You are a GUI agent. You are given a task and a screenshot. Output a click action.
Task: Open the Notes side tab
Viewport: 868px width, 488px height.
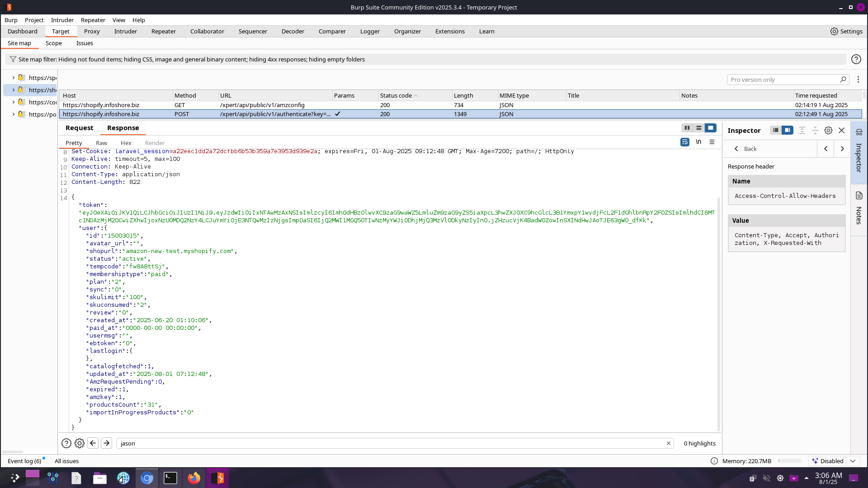coord(859,210)
